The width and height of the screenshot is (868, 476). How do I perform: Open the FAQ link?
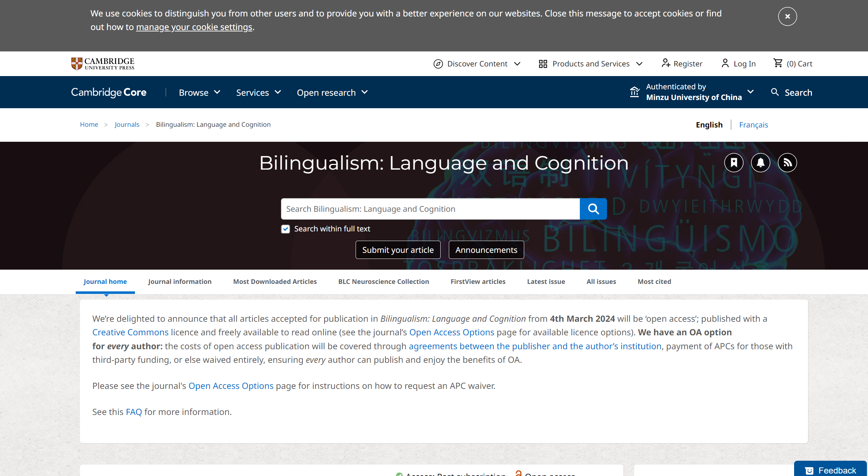pos(134,412)
